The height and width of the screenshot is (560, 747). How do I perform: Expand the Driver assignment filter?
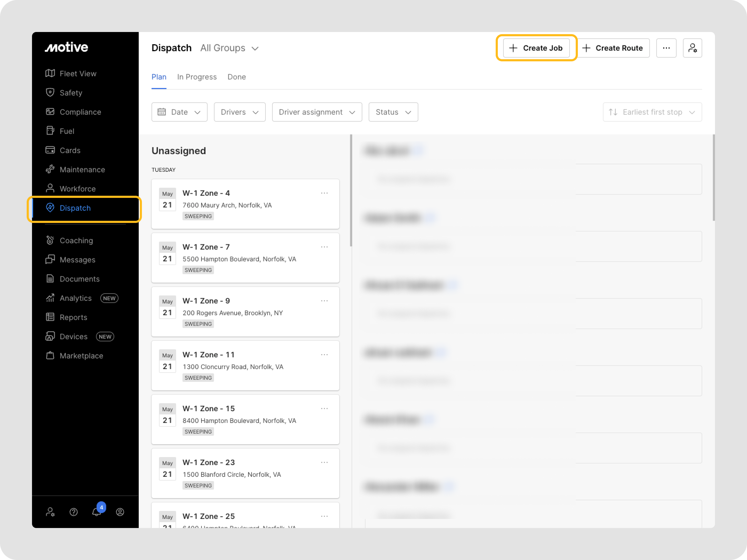coord(317,112)
